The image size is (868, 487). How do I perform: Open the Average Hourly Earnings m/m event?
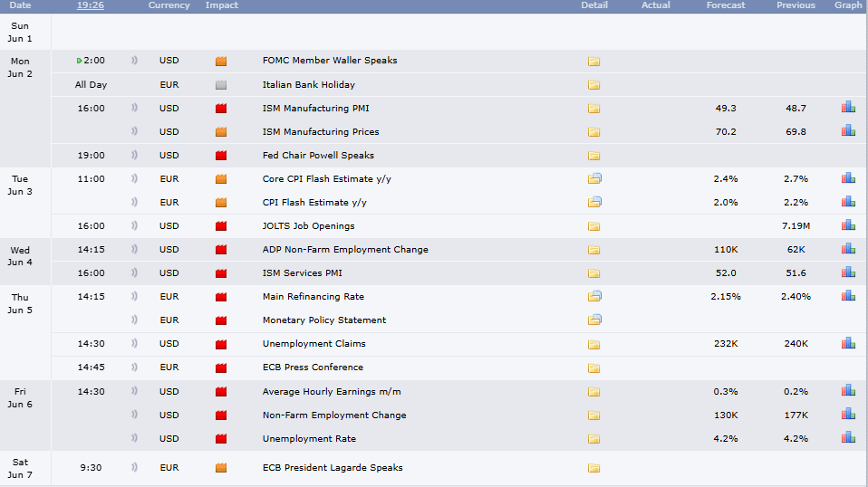[332, 391]
